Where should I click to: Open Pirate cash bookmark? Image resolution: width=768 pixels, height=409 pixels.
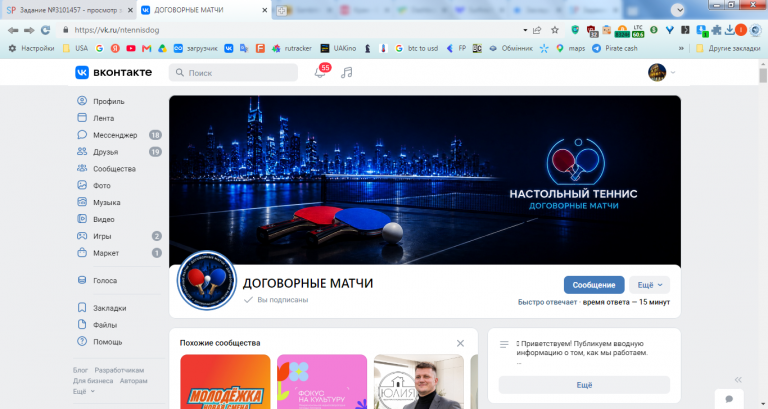[x=615, y=48]
